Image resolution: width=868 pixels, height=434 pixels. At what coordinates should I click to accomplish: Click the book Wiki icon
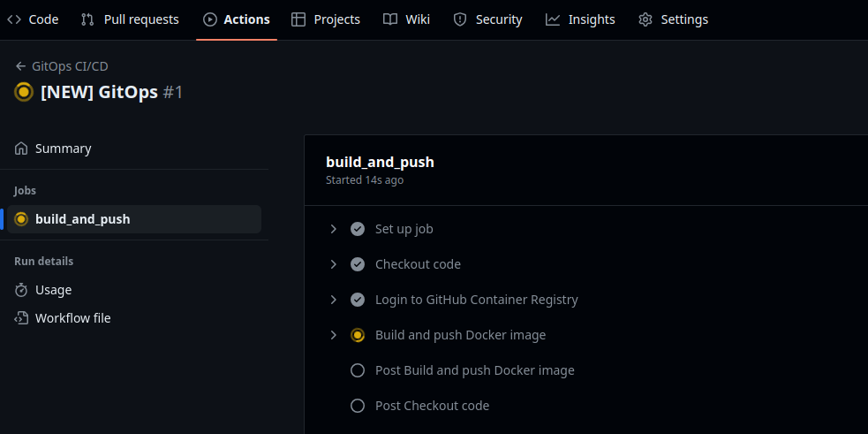click(x=390, y=19)
